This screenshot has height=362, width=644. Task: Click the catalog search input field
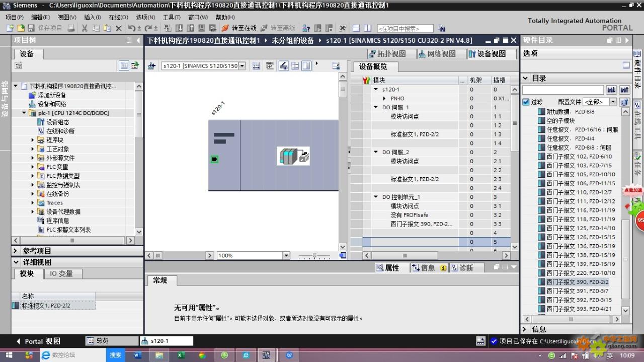[563, 90]
